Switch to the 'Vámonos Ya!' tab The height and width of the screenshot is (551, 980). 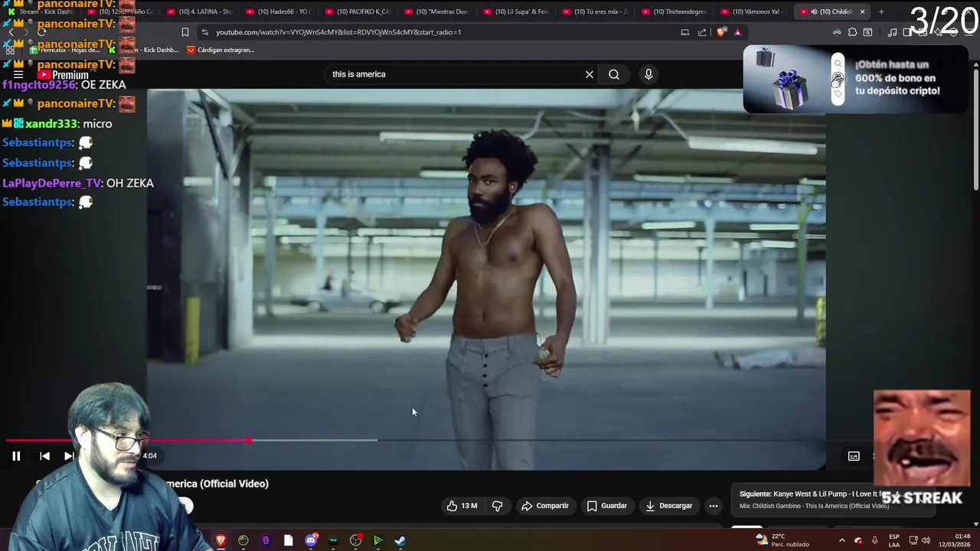[x=753, y=11]
